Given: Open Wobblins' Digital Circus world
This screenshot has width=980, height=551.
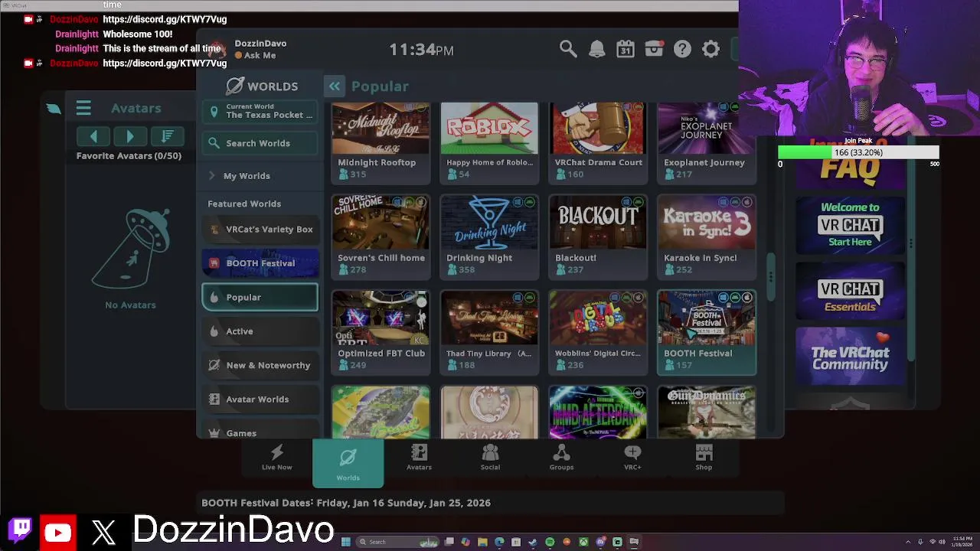Looking at the screenshot, I should click(x=598, y=332).
